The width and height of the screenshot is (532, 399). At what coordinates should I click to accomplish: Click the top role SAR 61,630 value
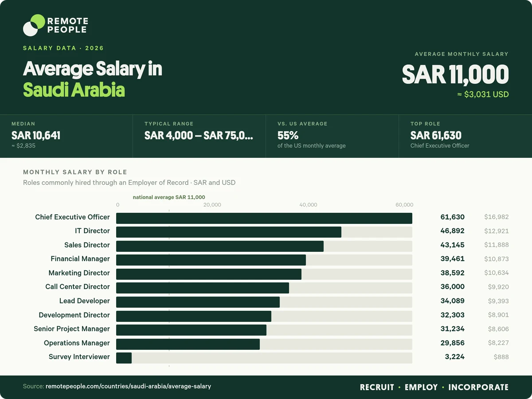(x=436, y=135)
